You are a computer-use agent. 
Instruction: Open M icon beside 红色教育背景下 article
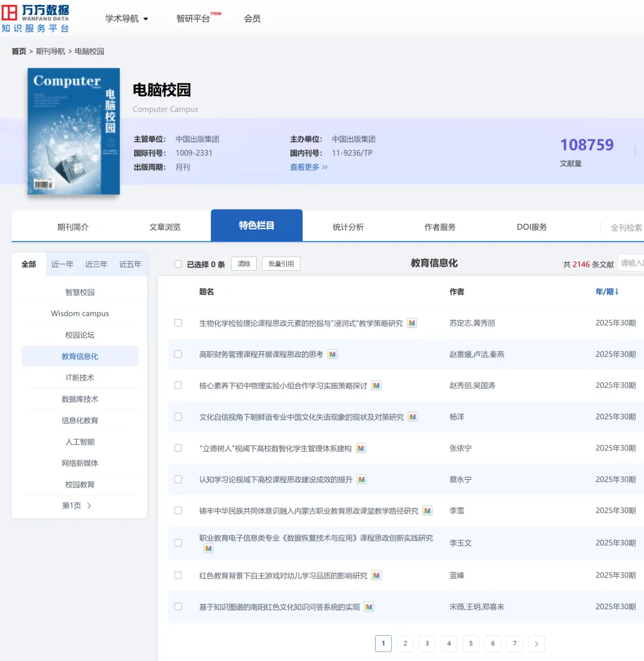376,576
